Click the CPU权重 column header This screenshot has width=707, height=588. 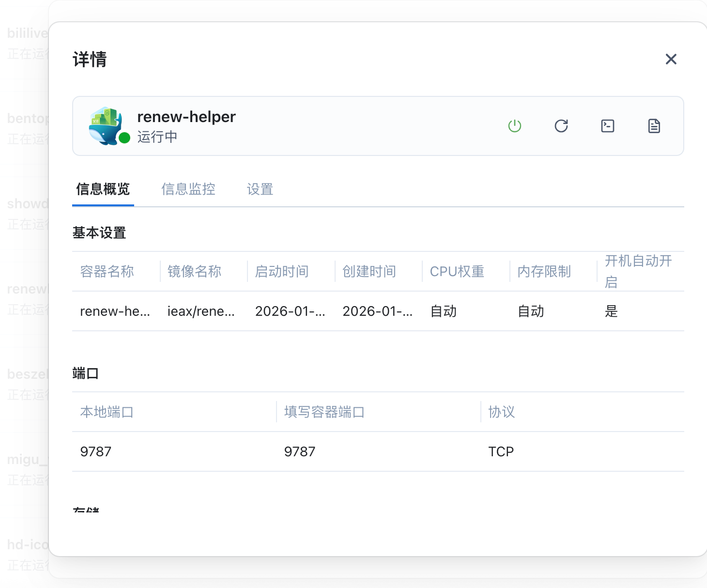[457, 271]
